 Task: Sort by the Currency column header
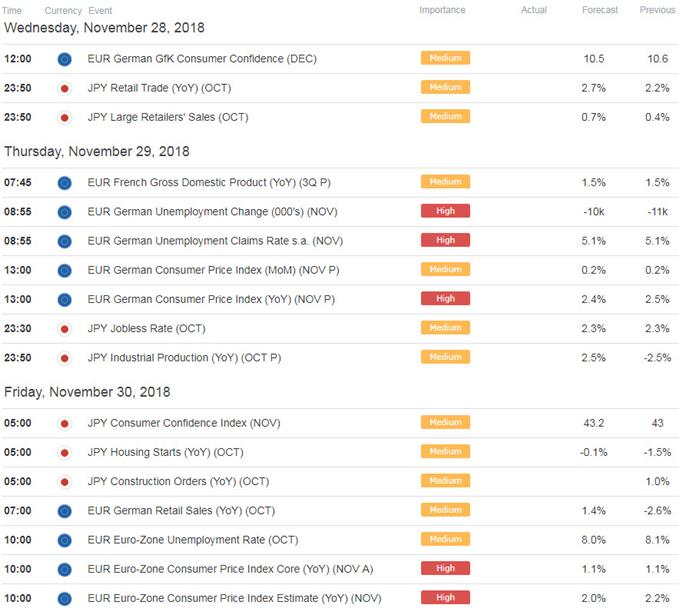point(63,10)
